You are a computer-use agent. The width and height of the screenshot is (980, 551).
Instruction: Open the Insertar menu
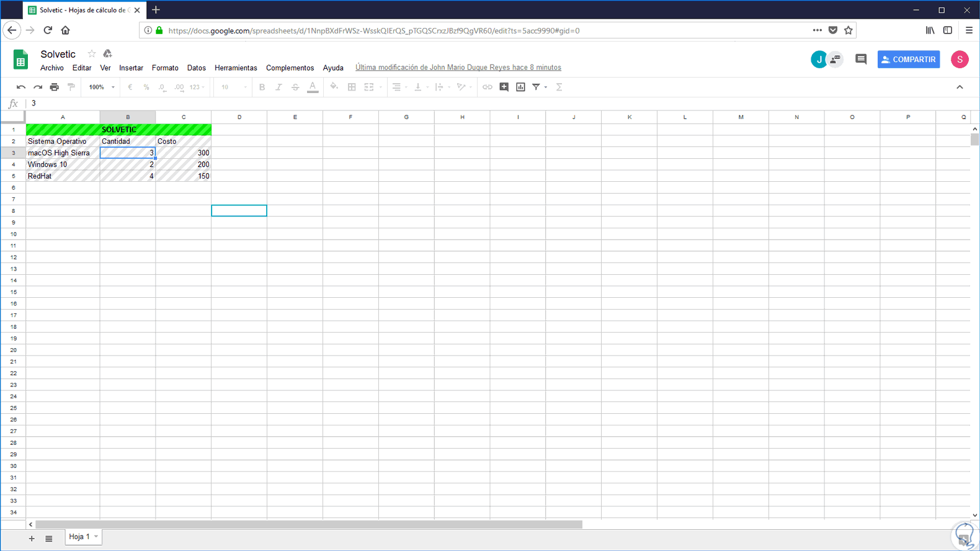[x=131, y=68]
